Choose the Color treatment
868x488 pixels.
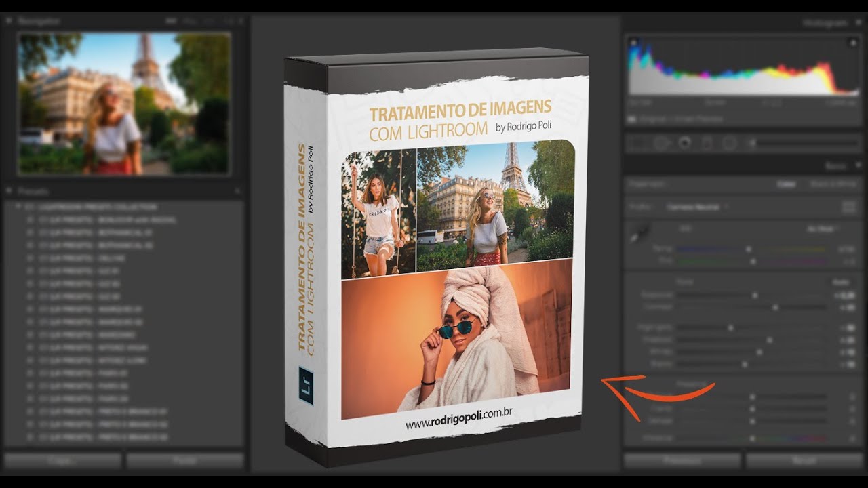pos(785,184)
